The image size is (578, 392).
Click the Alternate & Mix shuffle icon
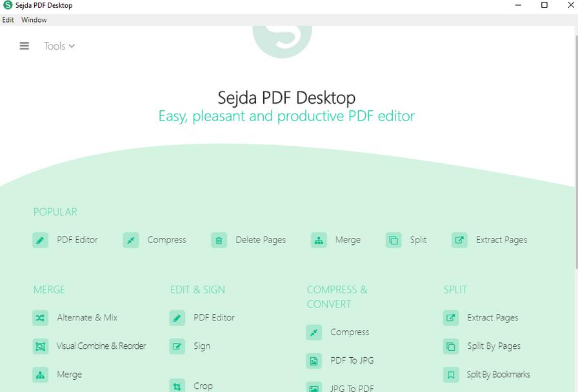point(40,318)
